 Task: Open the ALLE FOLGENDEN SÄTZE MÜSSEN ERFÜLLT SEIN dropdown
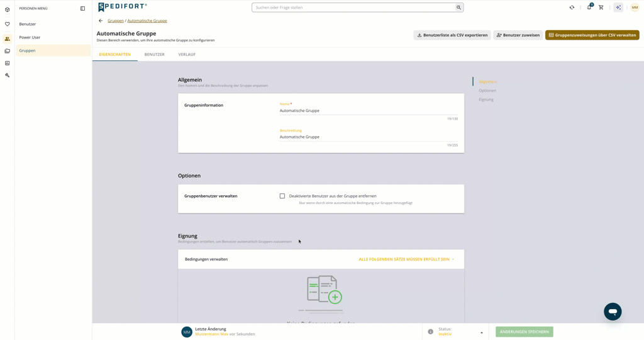tap(406, 259)
